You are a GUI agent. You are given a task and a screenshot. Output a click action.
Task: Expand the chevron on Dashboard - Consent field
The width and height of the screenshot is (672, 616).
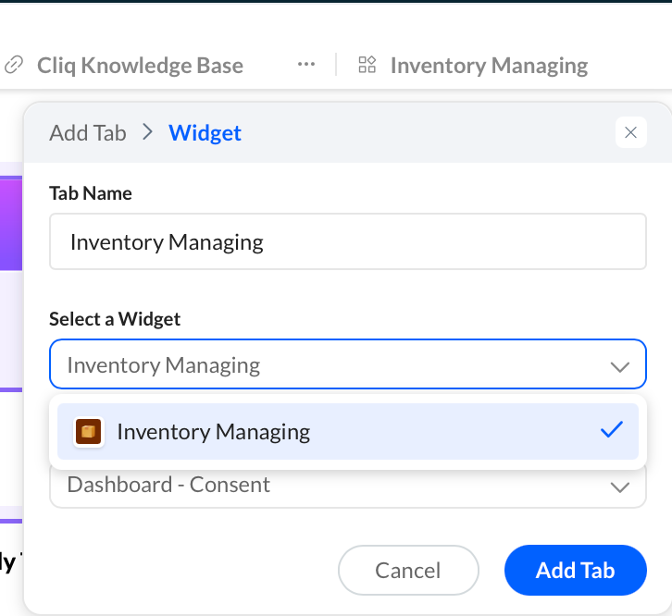coord(620,487)
